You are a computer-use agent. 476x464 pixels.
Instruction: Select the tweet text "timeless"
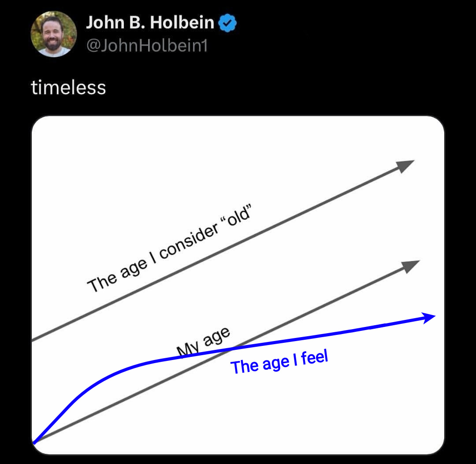point(69,87)
